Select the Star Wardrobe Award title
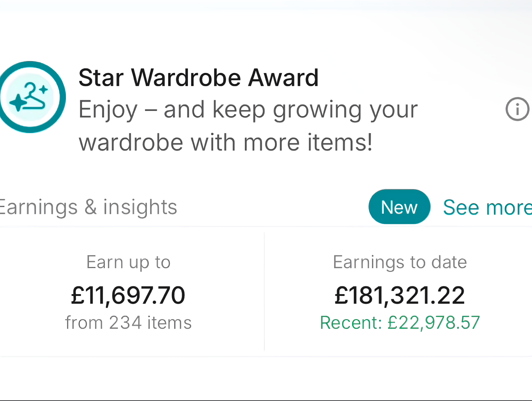Viewport: 532px width, 401px height. pyautogui.click(x=198, y=78)
